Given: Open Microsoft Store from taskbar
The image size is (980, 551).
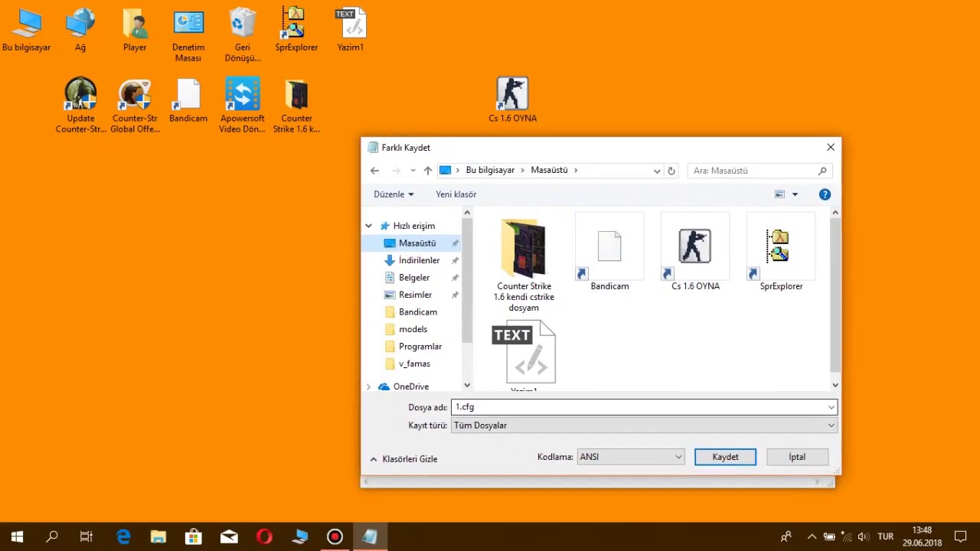Looking at the screenshot, I should tap(194, 537).
